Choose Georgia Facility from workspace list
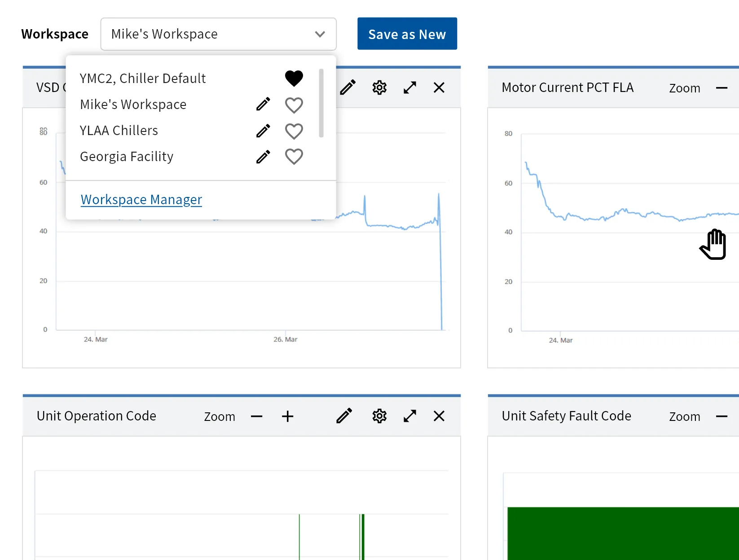 click(127, 157)
